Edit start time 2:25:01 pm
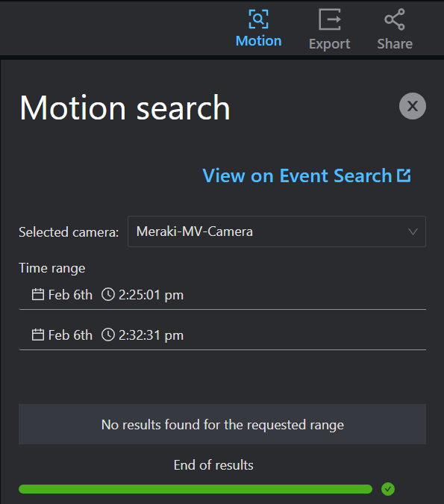The image size is (444, 504). point(151,295)
